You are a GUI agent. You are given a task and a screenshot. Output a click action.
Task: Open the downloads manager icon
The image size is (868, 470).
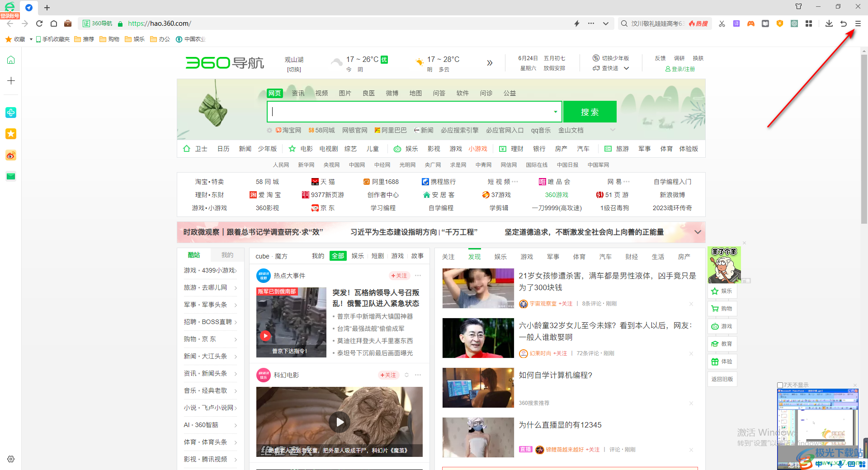coord(829,23)
